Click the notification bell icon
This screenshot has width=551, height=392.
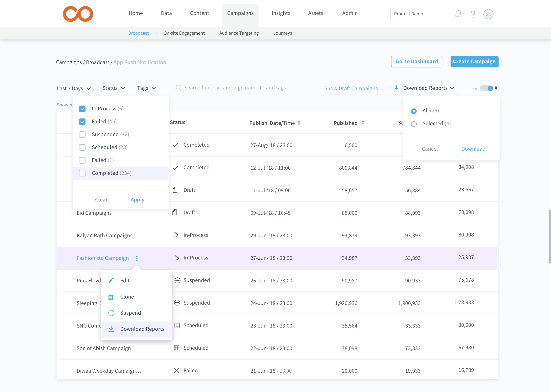[458, 14]
